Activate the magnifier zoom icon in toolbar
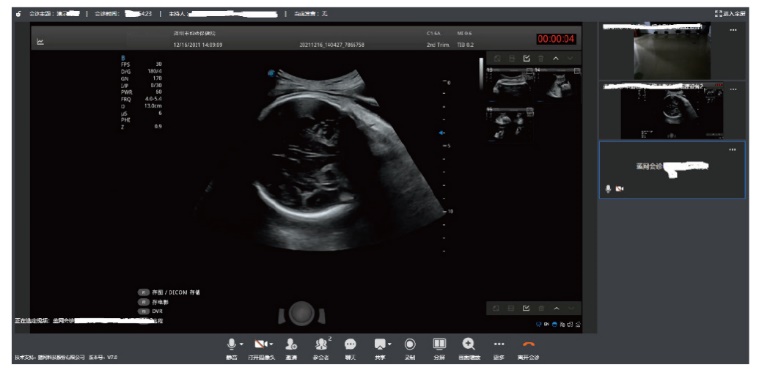 point(469,344)
